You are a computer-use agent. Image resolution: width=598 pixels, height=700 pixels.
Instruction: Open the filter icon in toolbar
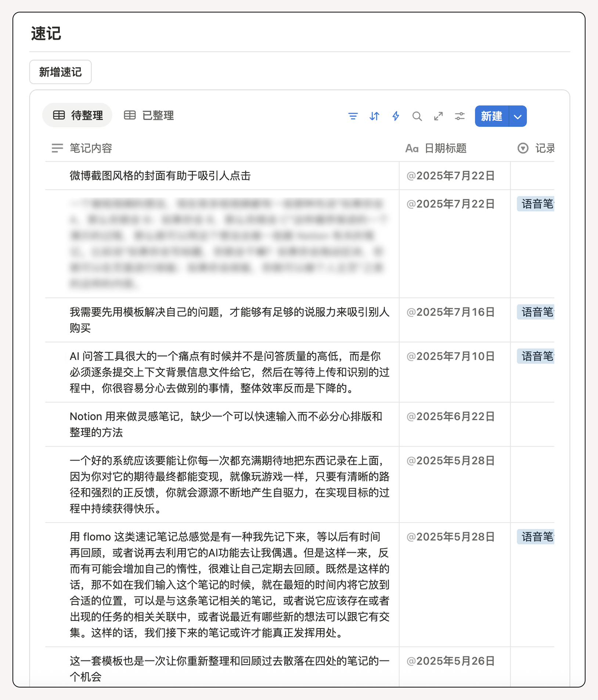pos(353,116)
